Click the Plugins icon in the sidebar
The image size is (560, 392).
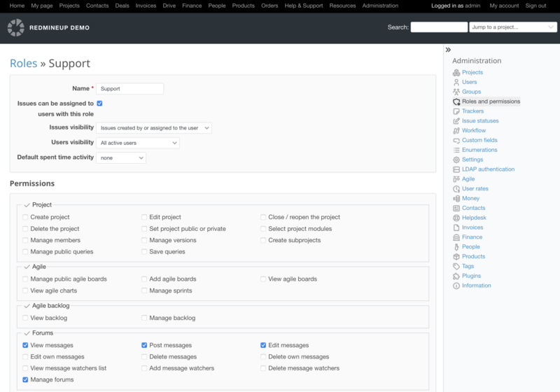(x=456, y=276)
